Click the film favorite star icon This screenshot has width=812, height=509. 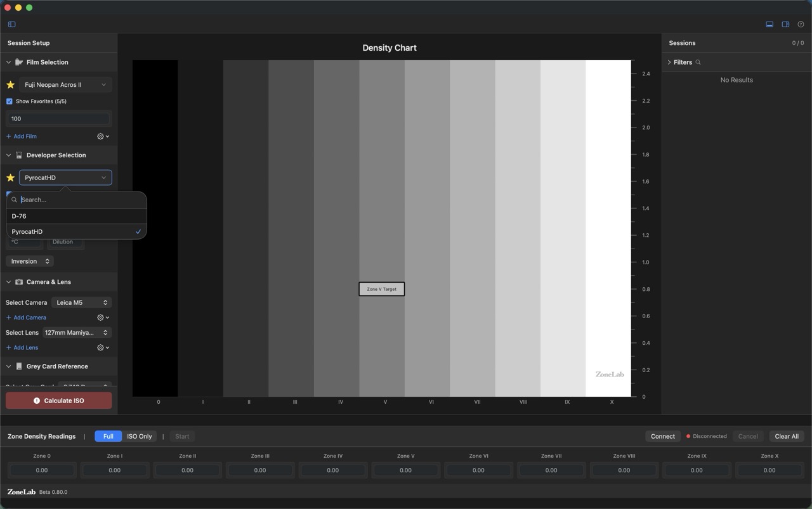point(10,84)
